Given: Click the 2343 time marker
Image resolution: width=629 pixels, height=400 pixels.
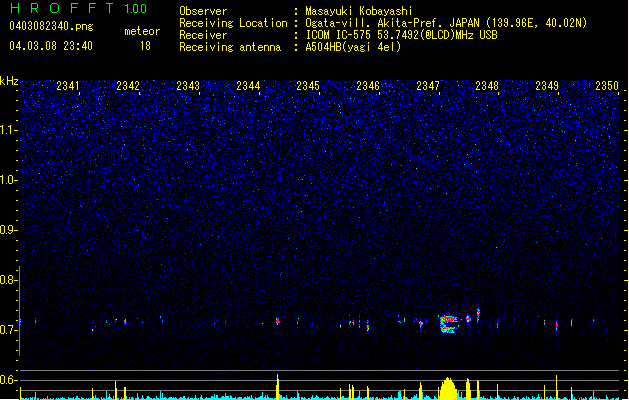Looking at the screenshot, I should (x=188, y=86).
